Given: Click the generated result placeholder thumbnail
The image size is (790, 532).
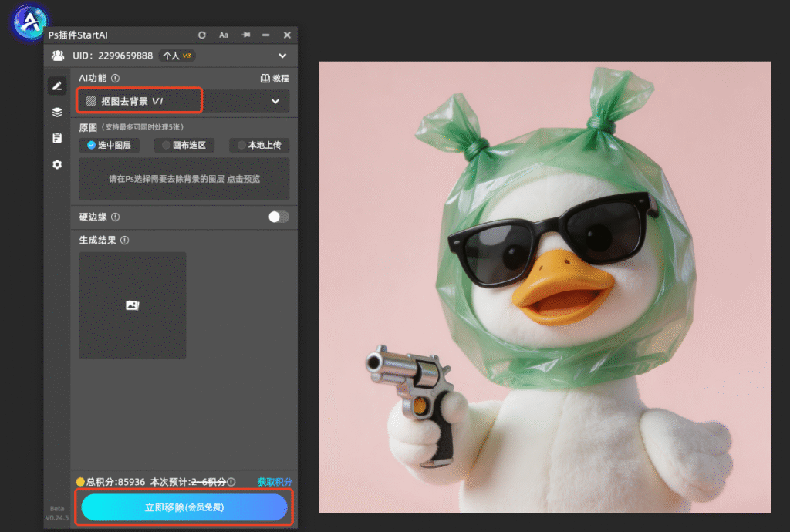Looking at the screenshot, I should (x=133, y=305).
